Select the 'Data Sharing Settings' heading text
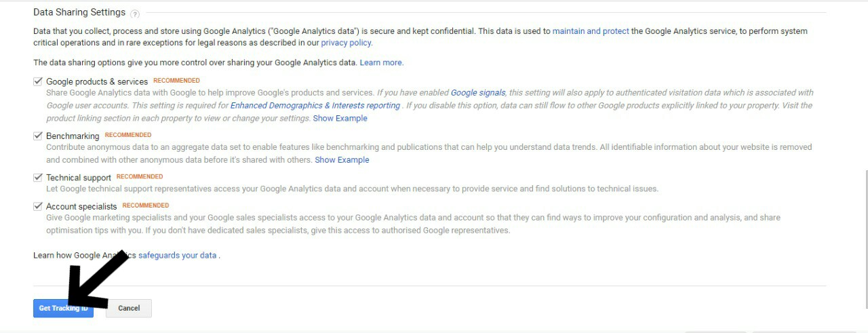This screenshot has width=868, height=333. pyautogui.click(x=79, y=12)
